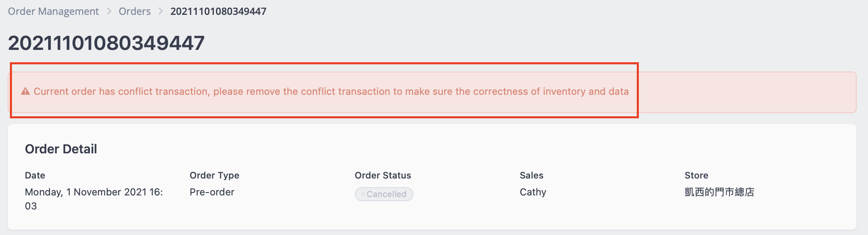Image resolution: width=868 pixels, height=235 pixels.
Task: Click the large order number heading
Action: (x=106, y=43)
